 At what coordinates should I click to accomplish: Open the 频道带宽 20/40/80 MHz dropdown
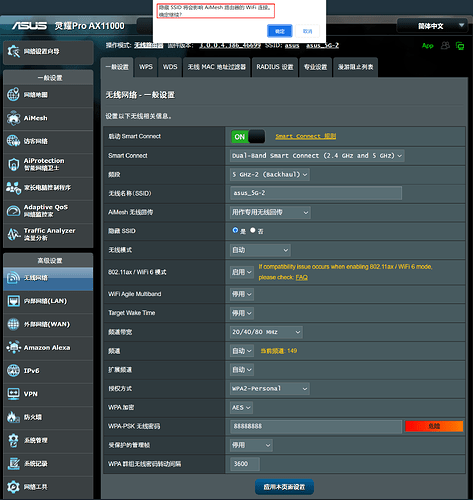click(x=266, y=332)
